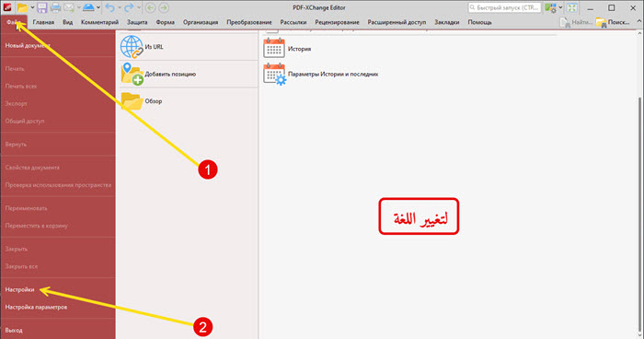644x339 pixels.
Task: Click the undo arrow icon
Action: 109,7
